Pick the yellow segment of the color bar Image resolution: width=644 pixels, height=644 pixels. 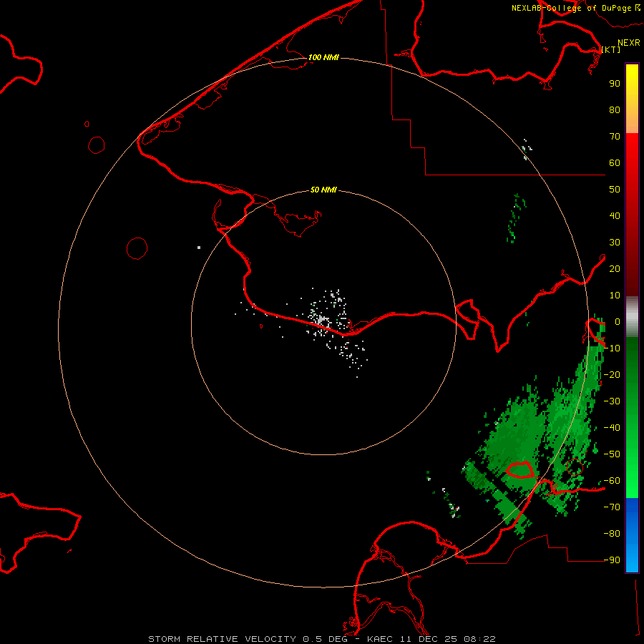[x=632, y=99]
